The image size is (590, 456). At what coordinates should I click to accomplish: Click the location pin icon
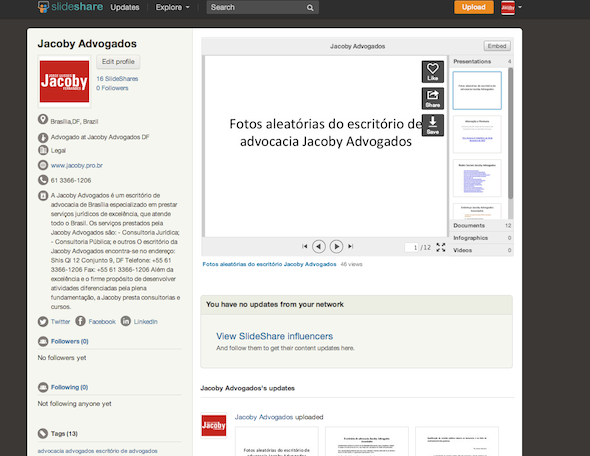43,120
